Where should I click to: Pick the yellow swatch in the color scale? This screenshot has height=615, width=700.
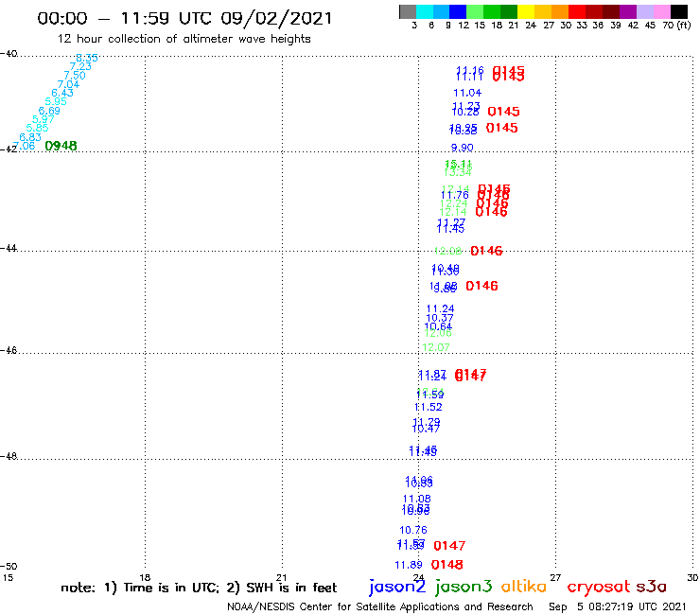pos(526,11)
